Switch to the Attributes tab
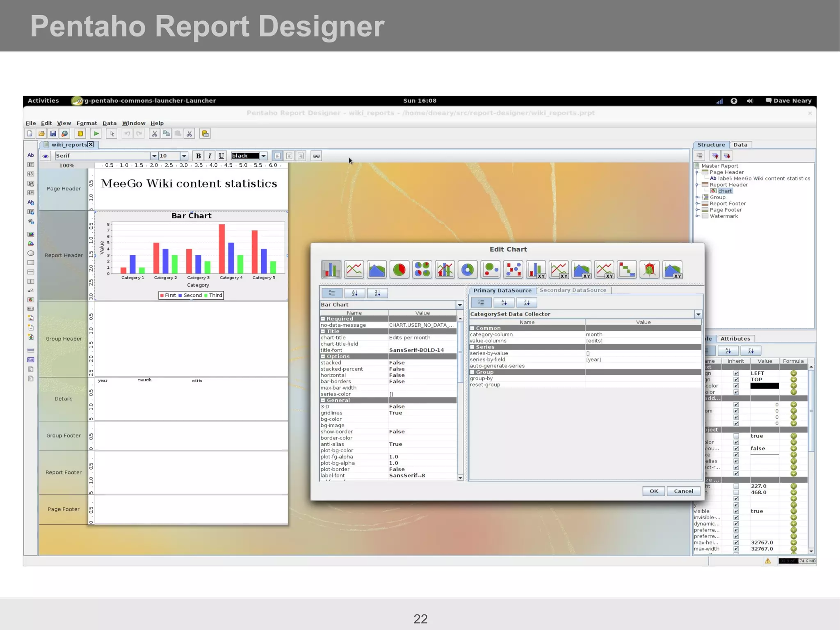The image size is (840, 630). (x=735, y=339)
